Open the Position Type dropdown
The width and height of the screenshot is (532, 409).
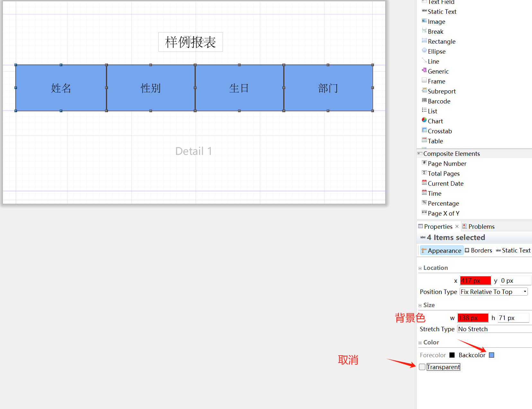coord(493,292)
